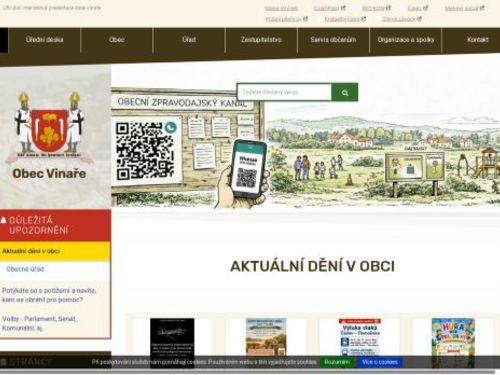Open the Zastupitelstvo menu
The width and height of the screenshot is (500, 375).
[x=261, y=40]
